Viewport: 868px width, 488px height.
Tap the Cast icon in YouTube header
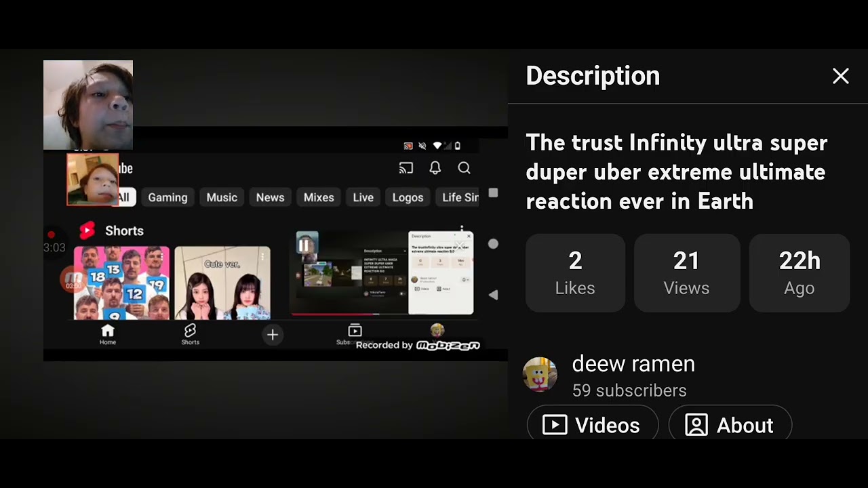tap(406, 168)
